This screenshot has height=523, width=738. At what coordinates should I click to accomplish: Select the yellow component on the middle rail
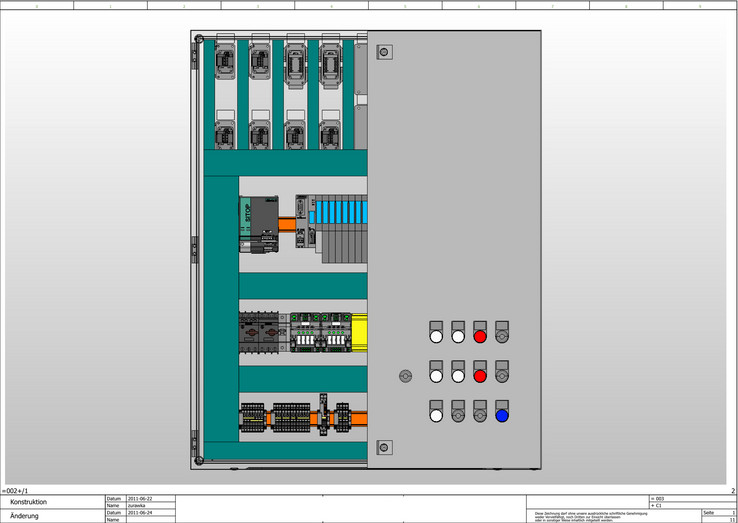coord(358,332)
